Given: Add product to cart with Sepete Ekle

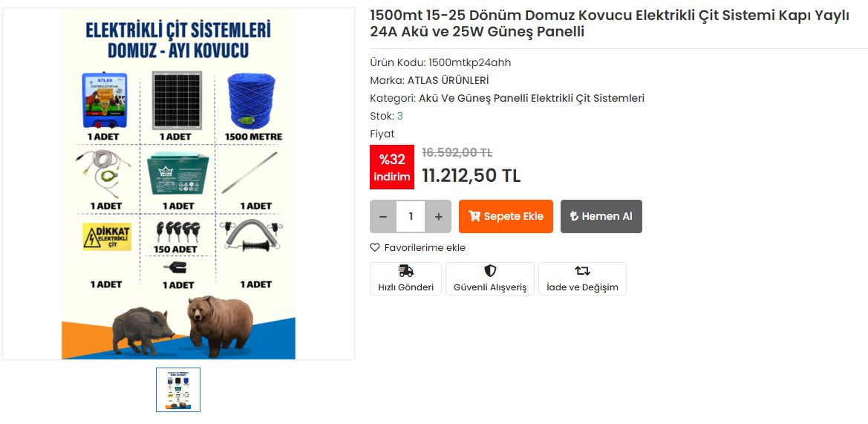Looking at the screenshot, I should pos(506,216).
